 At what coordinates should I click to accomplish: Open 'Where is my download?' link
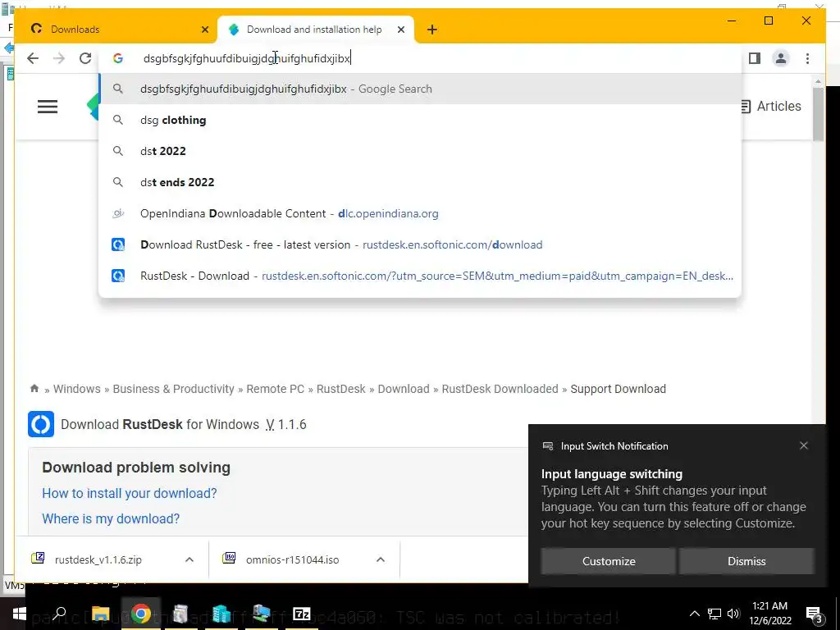(x=111, y=518)
